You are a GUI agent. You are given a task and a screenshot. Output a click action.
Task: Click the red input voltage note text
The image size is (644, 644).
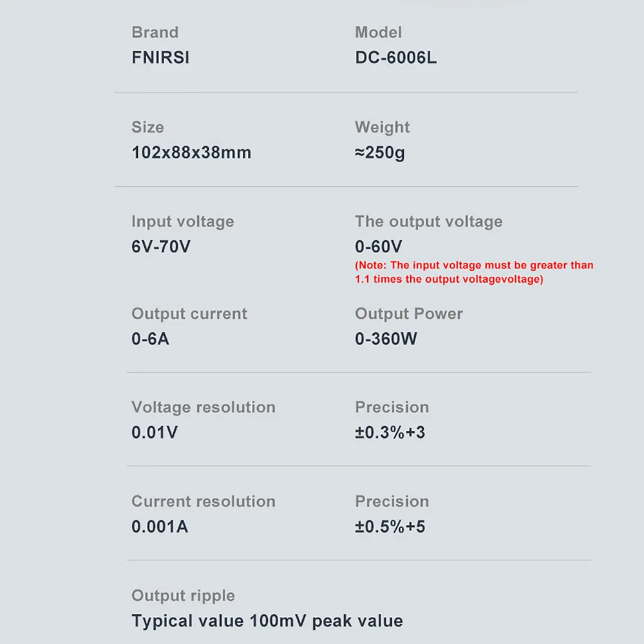coord(474,272)
